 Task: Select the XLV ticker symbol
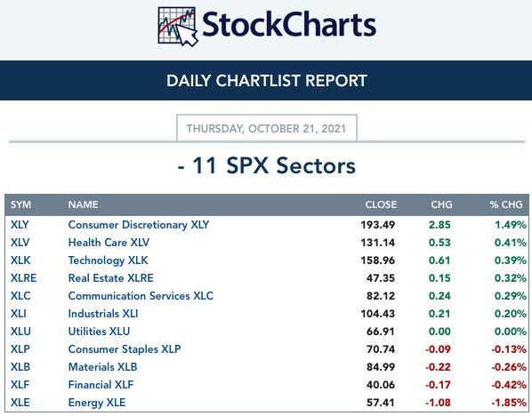pos(20,243)
